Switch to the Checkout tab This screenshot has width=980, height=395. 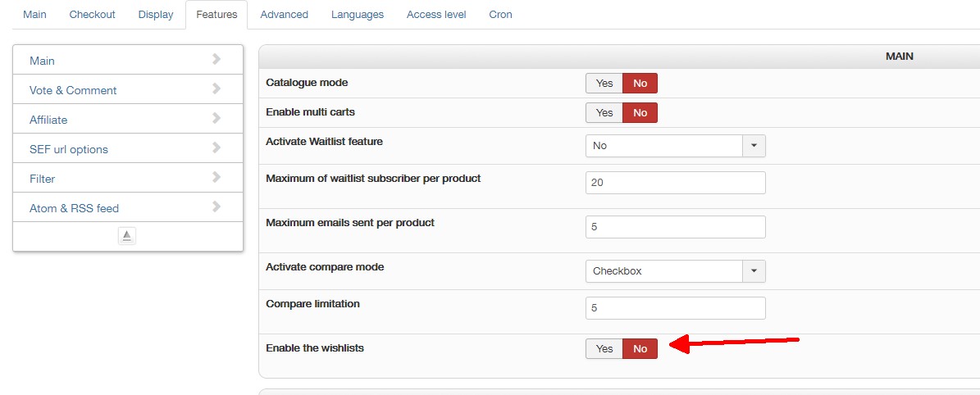92,15
